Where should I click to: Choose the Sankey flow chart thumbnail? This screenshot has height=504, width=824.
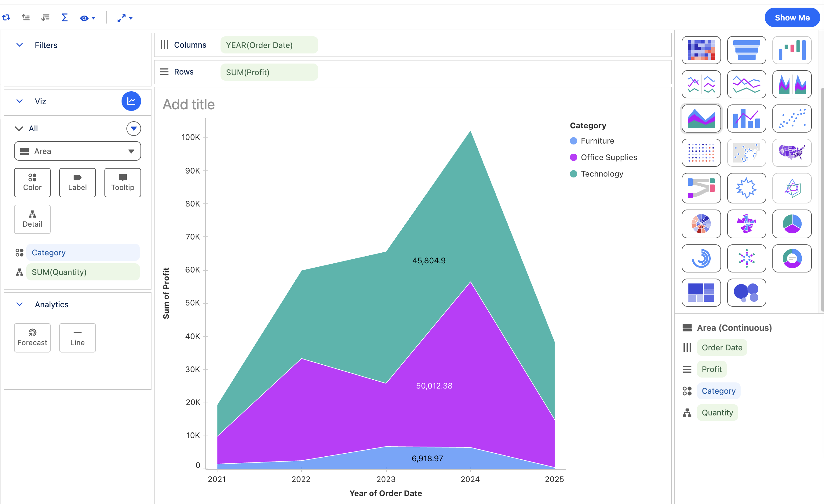[x=701, y=188]
